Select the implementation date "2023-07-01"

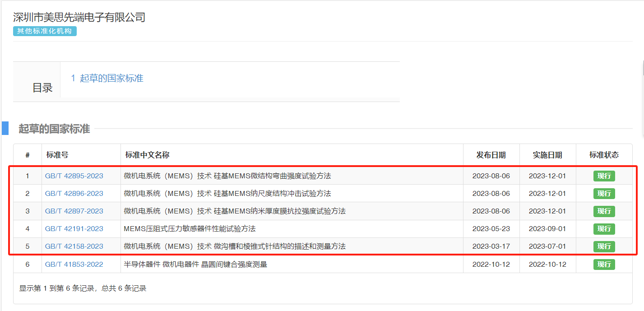547,246
